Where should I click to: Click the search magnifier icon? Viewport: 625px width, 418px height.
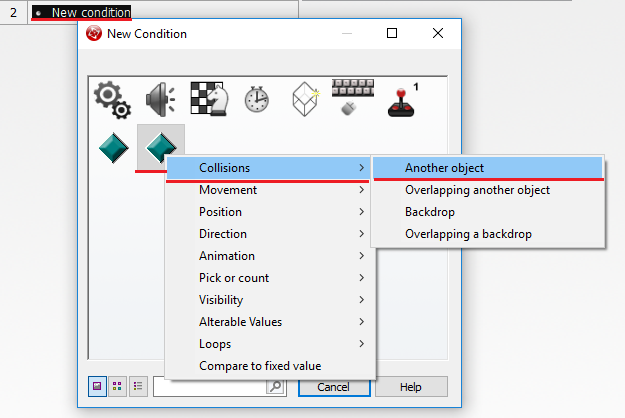(275, 386)
